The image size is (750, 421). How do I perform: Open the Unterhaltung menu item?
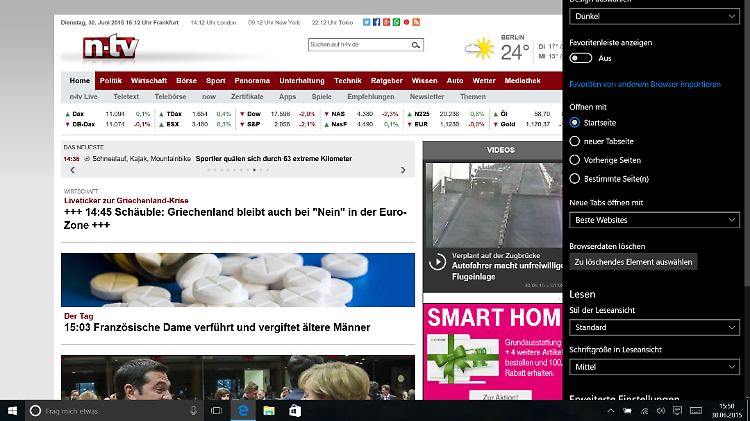click(302, 80)
